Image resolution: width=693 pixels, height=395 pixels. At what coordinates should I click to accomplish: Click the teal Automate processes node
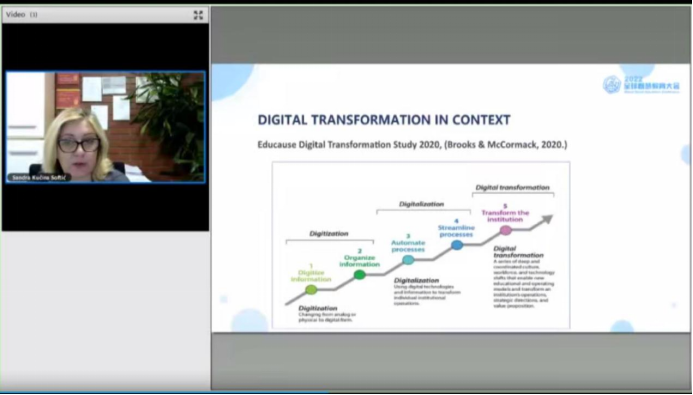[408, 260]
